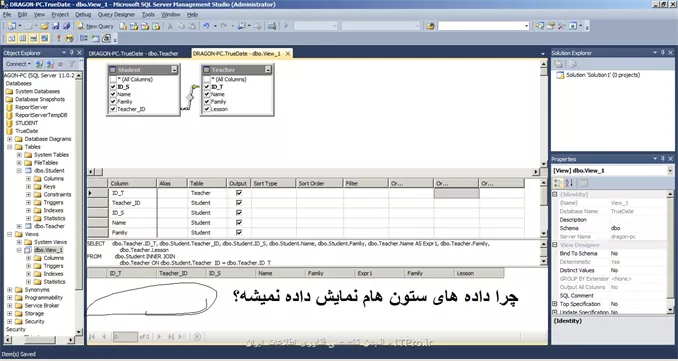This screenshot has height=361, width=678.
Task: Uncheck ID_S checkbox in Student table
Action: click(113, 87)
